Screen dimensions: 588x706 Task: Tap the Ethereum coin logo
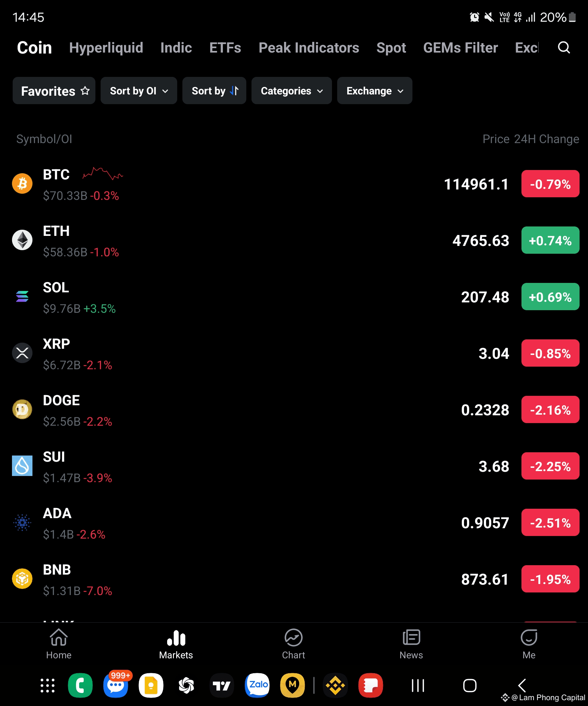click(22, 240)
